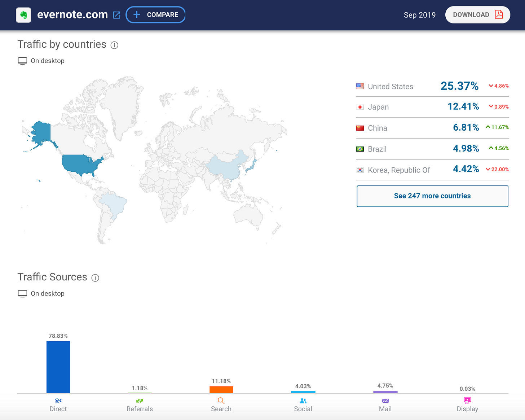Click the 12.41% Japan share value
Viewport: 525px width, 420px height.
[463, 106]
